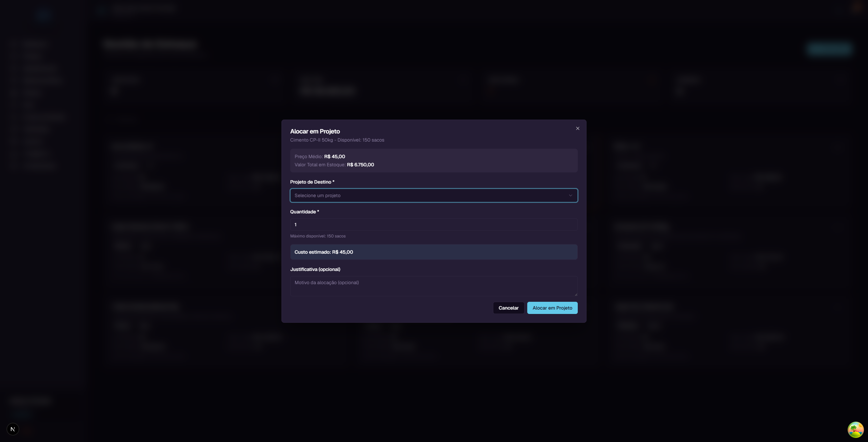Click the 'Cimento CP-II 50kg' subtitle text
The image size is (868, 442).
(x=337, y=140)
